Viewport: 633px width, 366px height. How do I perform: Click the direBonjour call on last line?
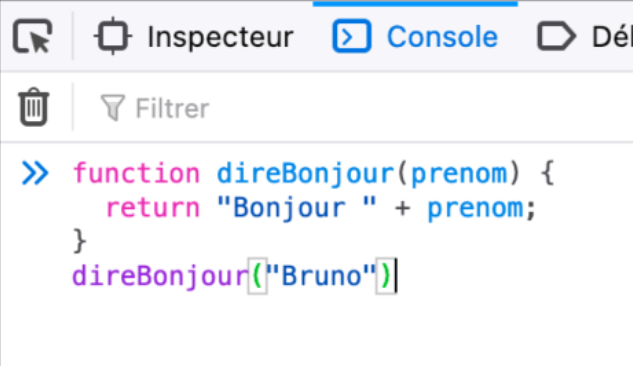(160, 277)
